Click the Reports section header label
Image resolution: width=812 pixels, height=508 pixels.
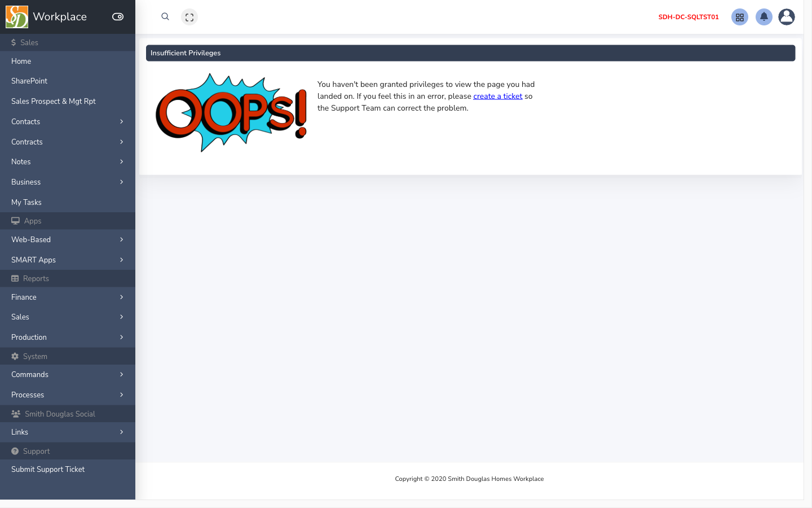pyautogui.click(x=36, y=278)
